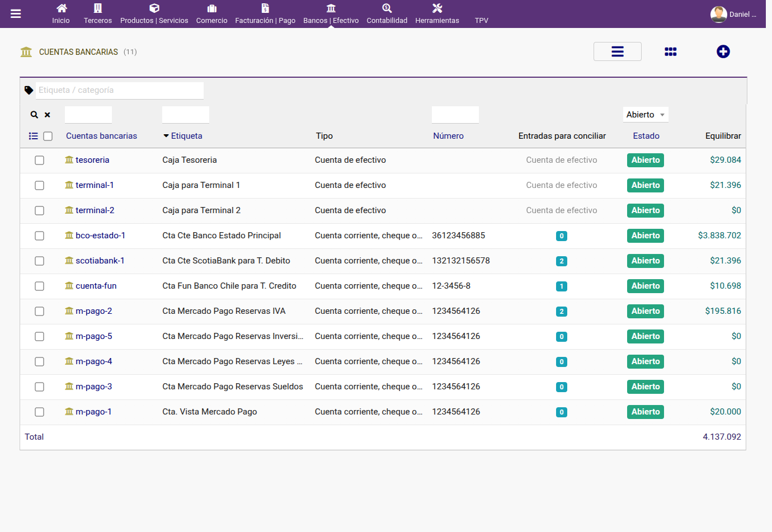
Task: Click the 12-3456-8 account number
Action: coord(451,286)
